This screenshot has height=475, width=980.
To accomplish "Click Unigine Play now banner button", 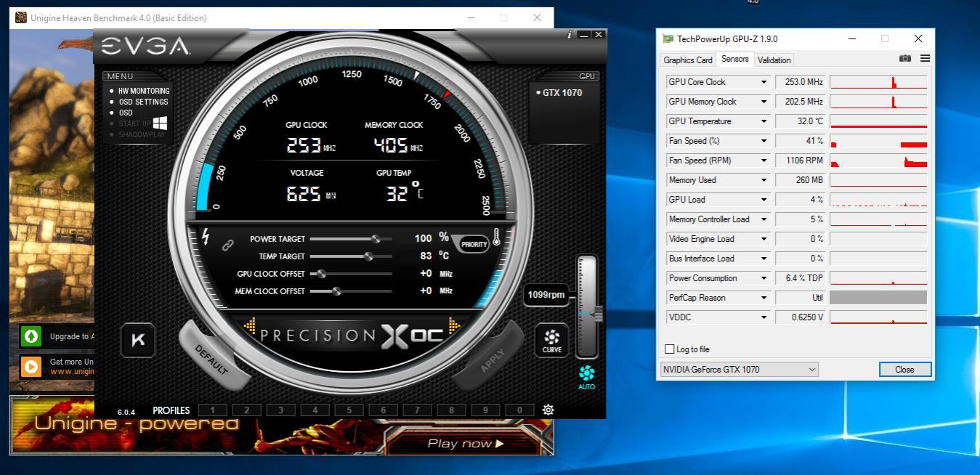I will tap(466, 443).
